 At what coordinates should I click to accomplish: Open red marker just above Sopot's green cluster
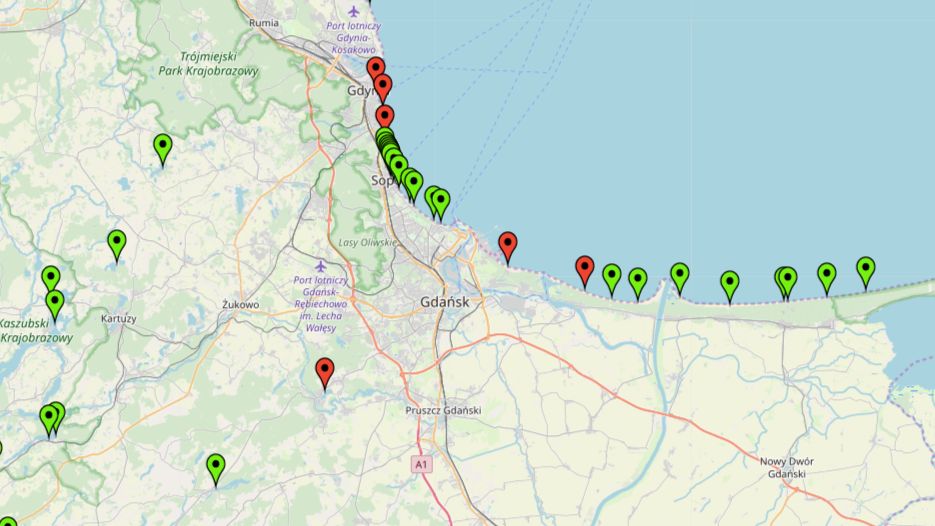385,116
